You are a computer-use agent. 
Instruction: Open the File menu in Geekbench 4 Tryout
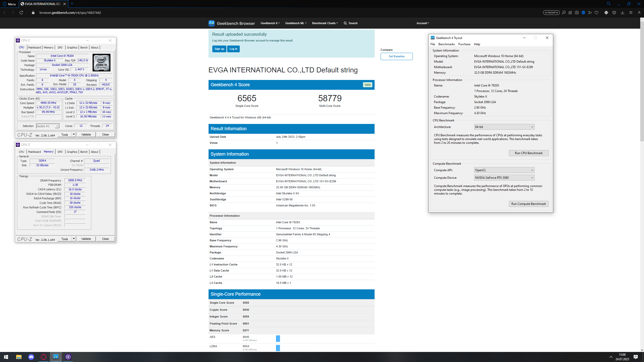pyautogui.click(x=433, y=44)
